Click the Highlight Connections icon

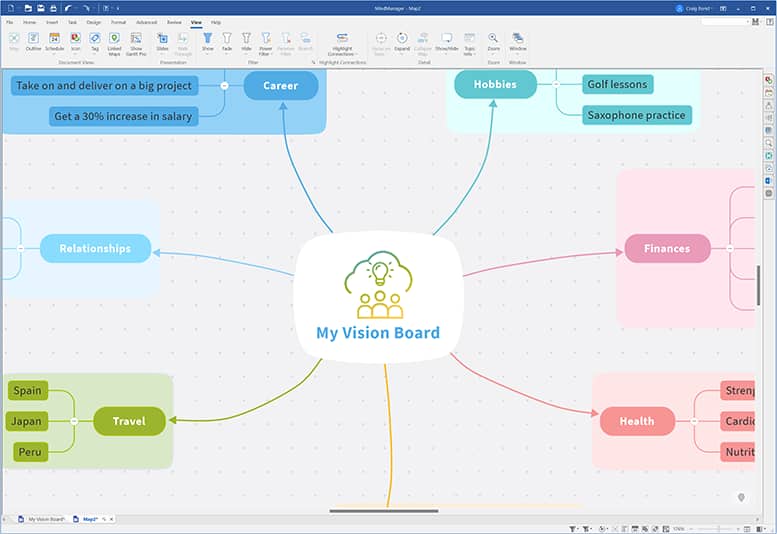[x=342, y=42]
